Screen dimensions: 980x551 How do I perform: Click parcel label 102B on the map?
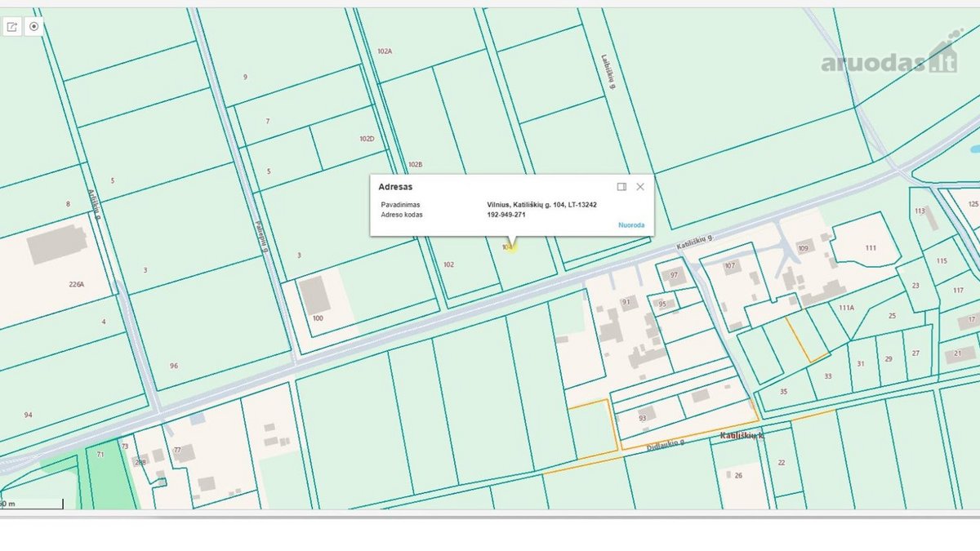coord(415,164)
